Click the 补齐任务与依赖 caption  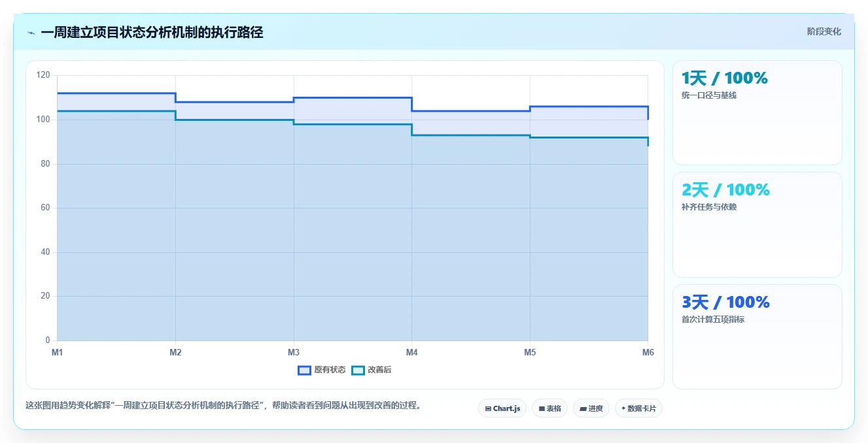[x=709, y=207]
